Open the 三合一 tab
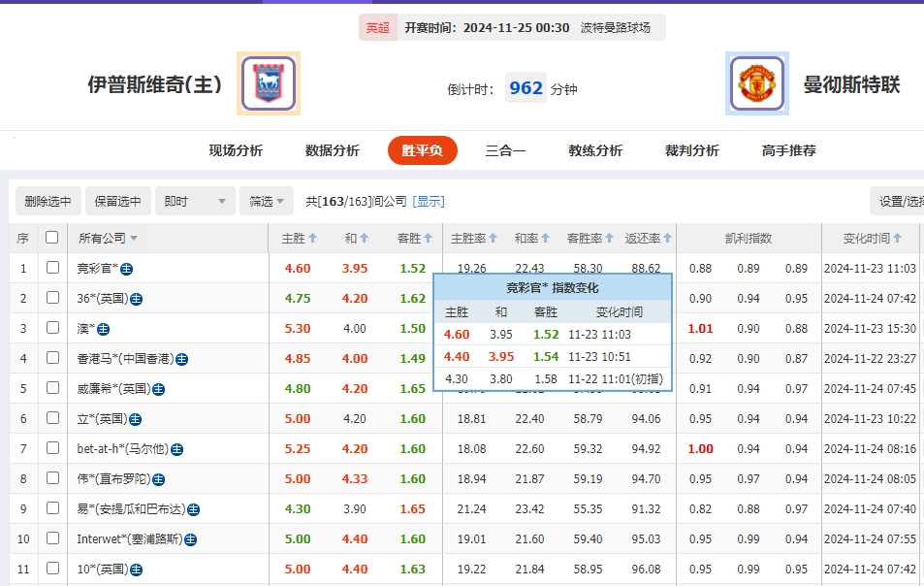 [504, 150]
